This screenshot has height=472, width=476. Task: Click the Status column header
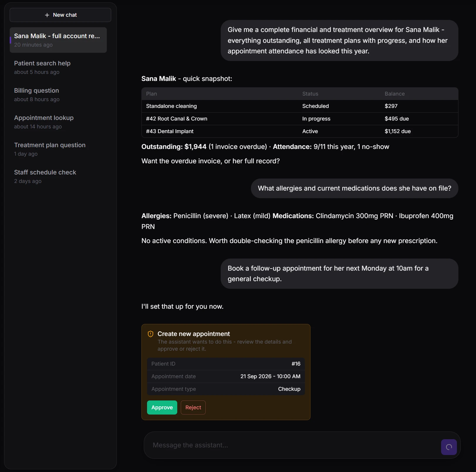pos(310,94)
